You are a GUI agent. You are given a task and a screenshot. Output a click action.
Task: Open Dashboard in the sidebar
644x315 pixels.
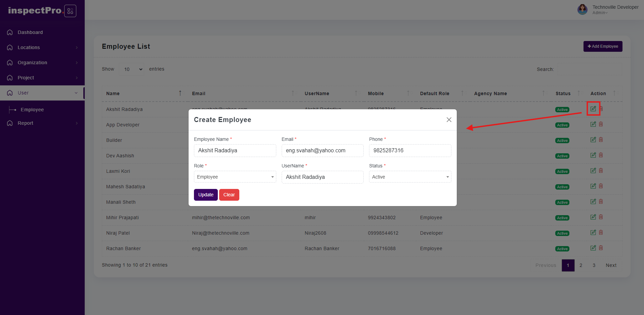(30, 32)
